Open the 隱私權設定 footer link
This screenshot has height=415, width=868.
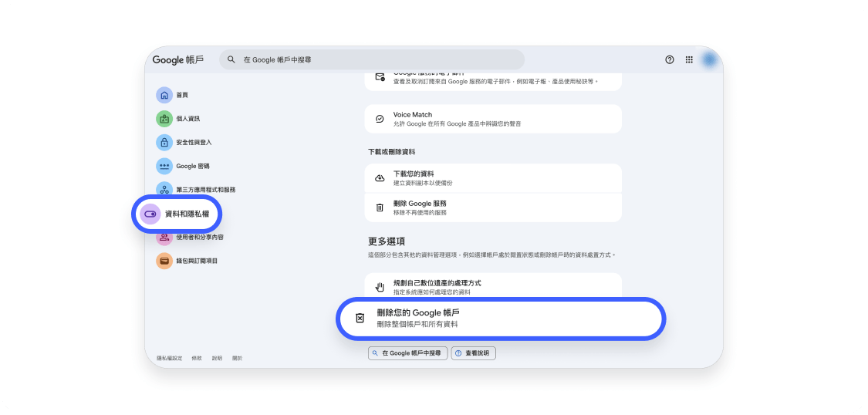click(170, 359)
